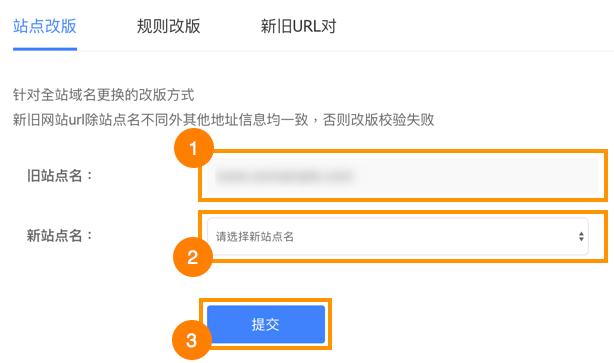
Task: Open the 请选择新站点名 dropdown
Action: click(x=398, y=237)
